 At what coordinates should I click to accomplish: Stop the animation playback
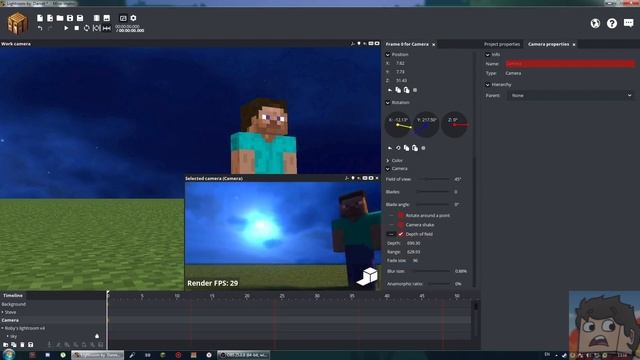pos(76,28)
